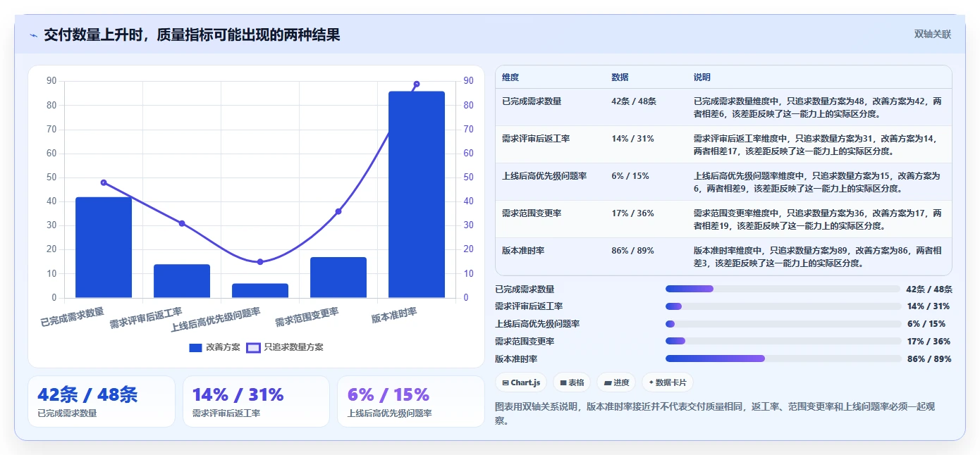The height and width of the screenshot is (455, 980).
Task: Click the lowest line point at value 15
Action: 260,262
